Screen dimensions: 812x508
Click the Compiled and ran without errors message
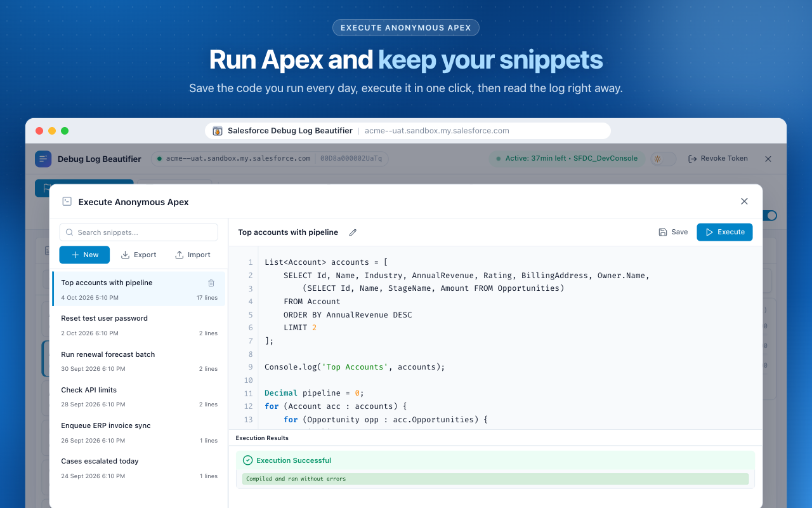[495, 479]
